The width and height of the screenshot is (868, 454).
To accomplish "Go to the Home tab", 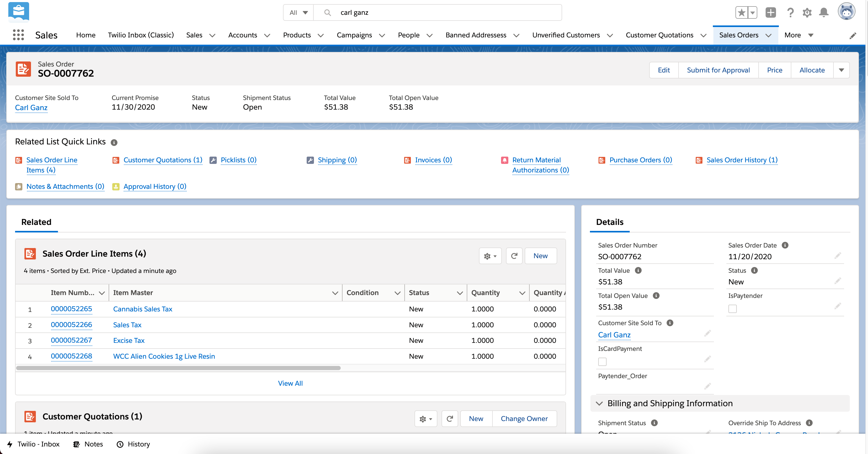I will 86,35.
